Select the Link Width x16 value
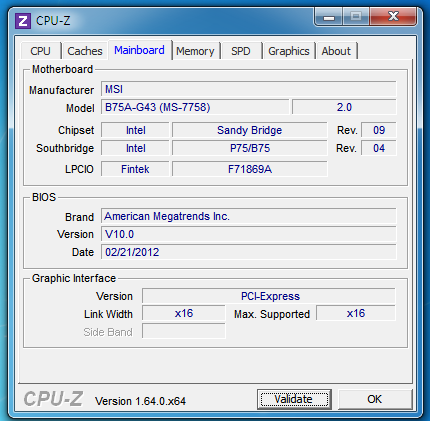430x421 pixels. (184, 313)
